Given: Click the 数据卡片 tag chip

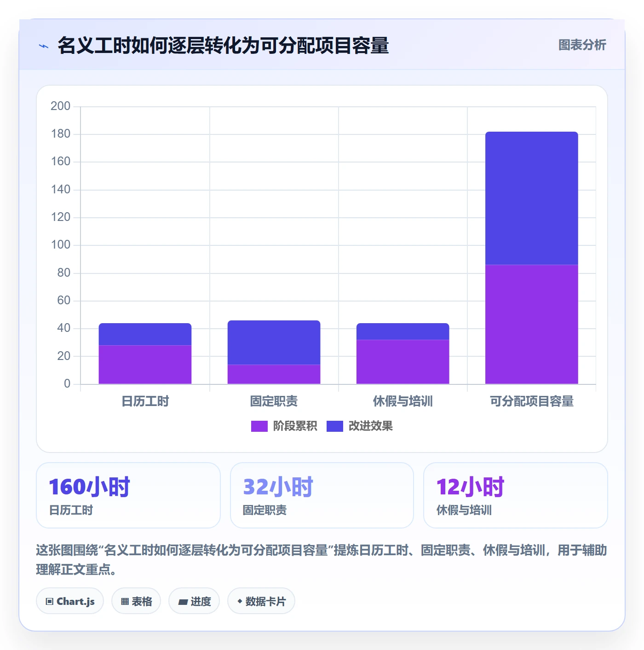Looking at the screenshot, I should (261, 601).
